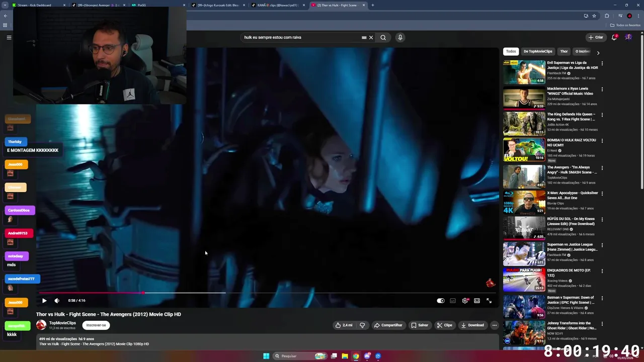Open the Windows Start menu
Screen dimensions: 644x362
click(266, 356)
